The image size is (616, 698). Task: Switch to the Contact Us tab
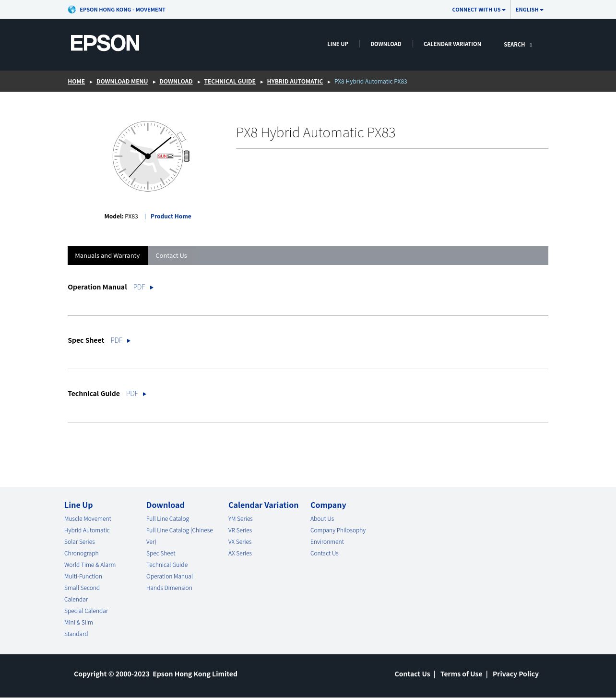pyautogui.click(x=171, y=255)
